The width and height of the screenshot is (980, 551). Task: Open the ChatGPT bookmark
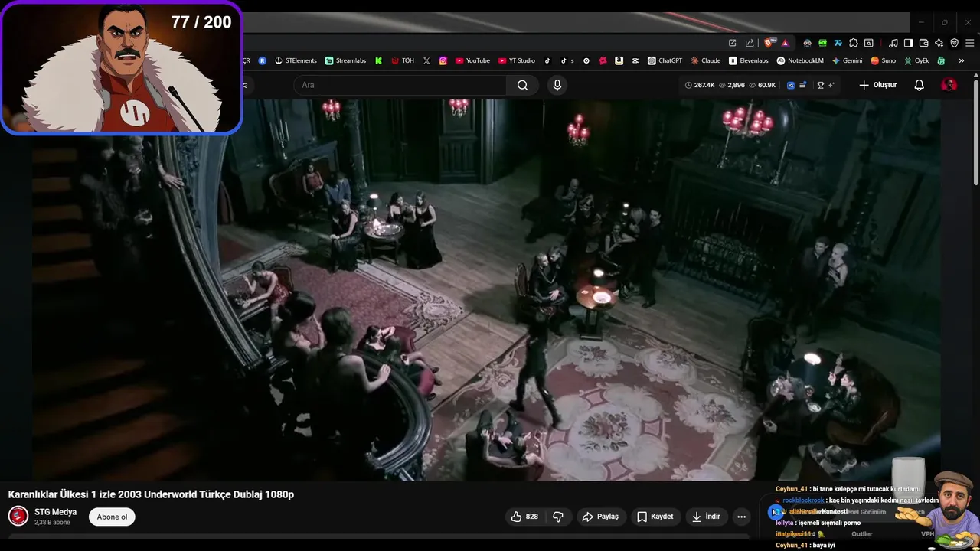[x=665, y=60]
